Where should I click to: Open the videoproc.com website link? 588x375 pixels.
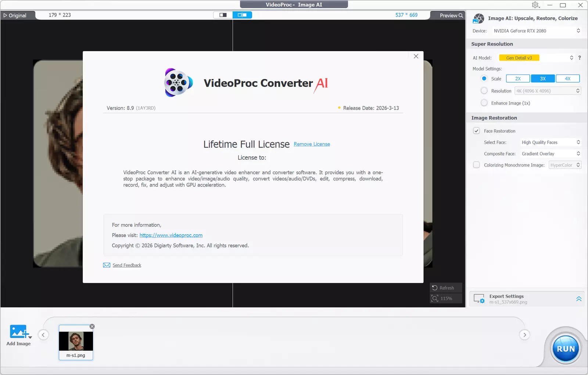click(171, 235)
